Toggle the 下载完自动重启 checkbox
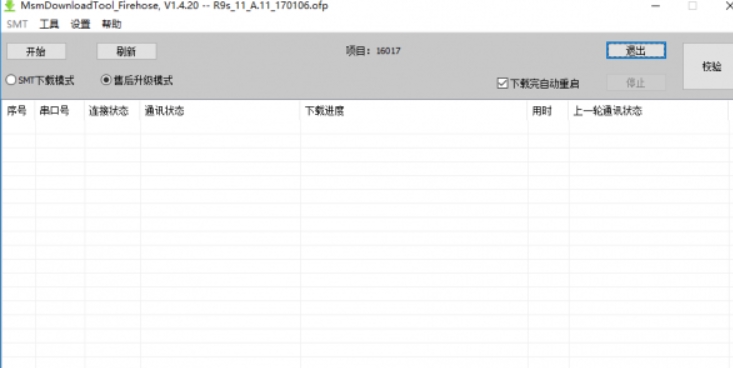This screenshot has height=368, width=733. (x=538, y=84)
